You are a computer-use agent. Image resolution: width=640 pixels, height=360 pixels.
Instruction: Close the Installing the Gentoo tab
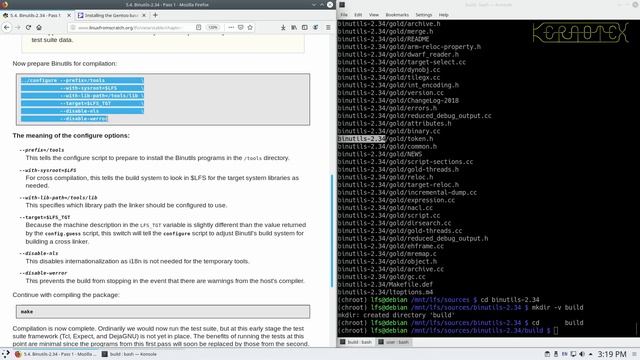[144, 15]
